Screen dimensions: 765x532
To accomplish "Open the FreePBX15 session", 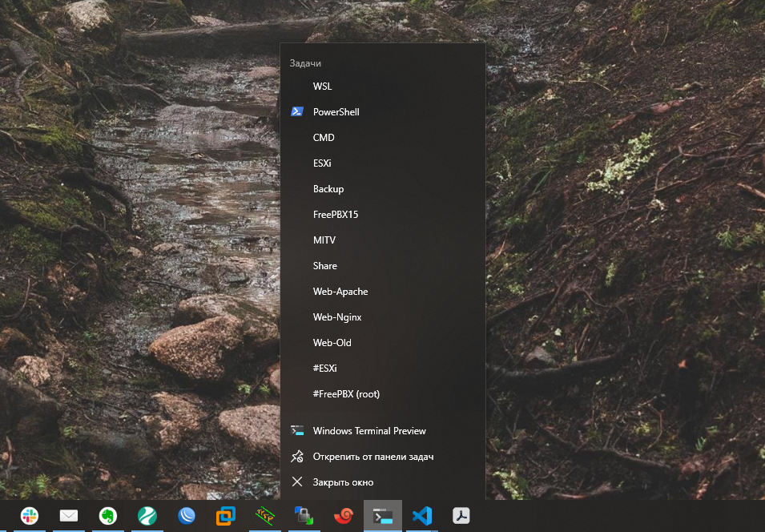I will [335, 214].
